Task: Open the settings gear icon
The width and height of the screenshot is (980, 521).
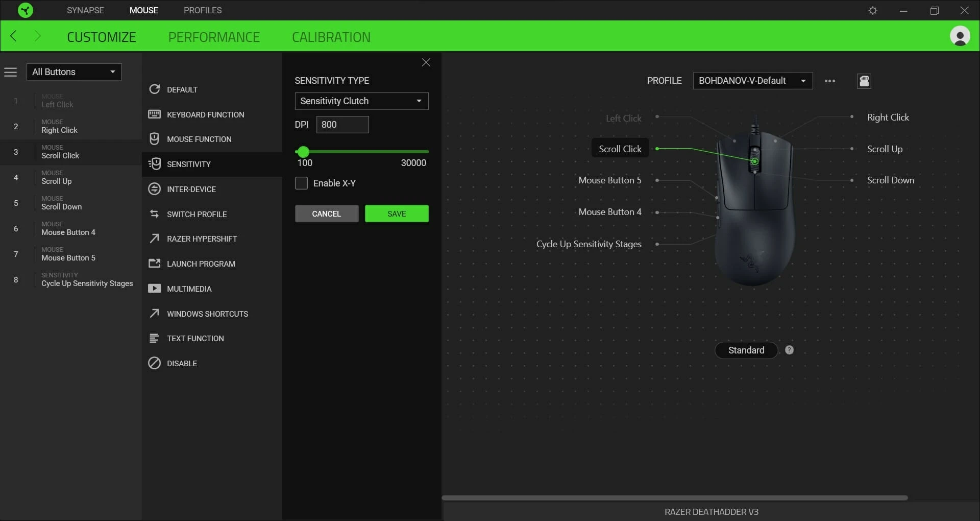Action: [x=873, y=10]
